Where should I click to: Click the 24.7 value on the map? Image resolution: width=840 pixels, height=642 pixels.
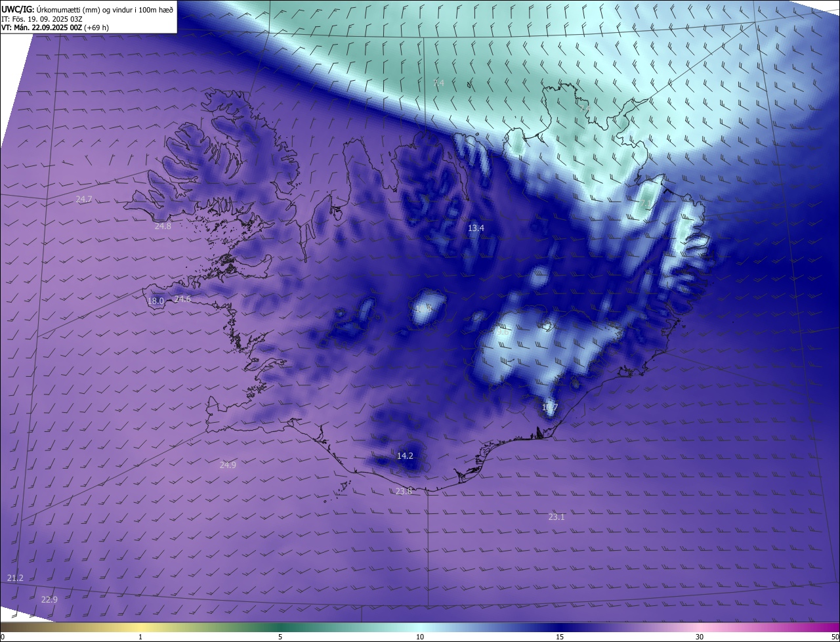pyautogui.click(x=84, y=200)
